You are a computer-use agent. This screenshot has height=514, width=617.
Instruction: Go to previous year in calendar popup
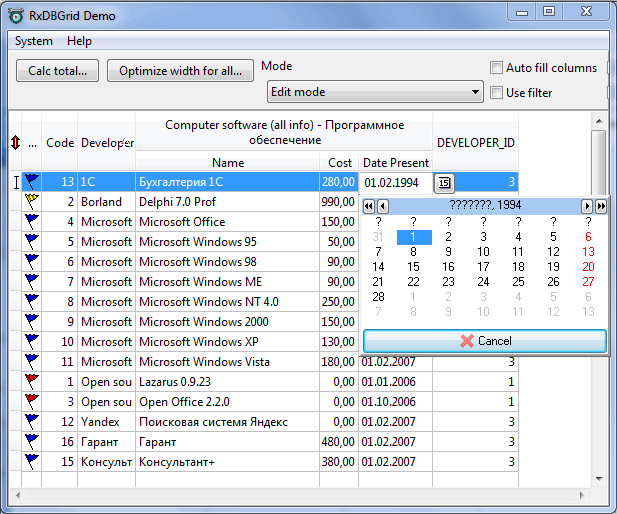[x=369, y=205]
